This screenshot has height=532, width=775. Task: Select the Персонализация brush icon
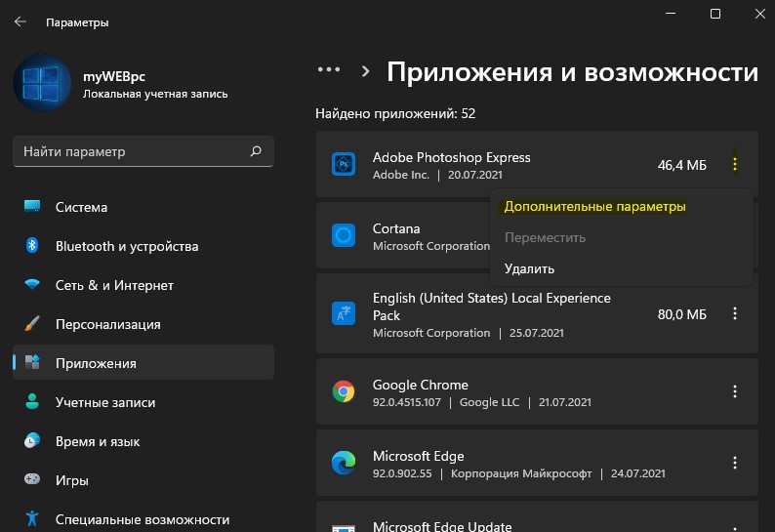click(32, 323)
